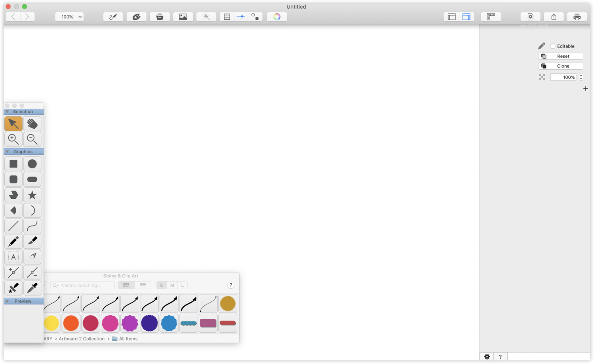Select the arrow selection tool
Viewport: 594px width, 364px height.
[x=13, y=124]
